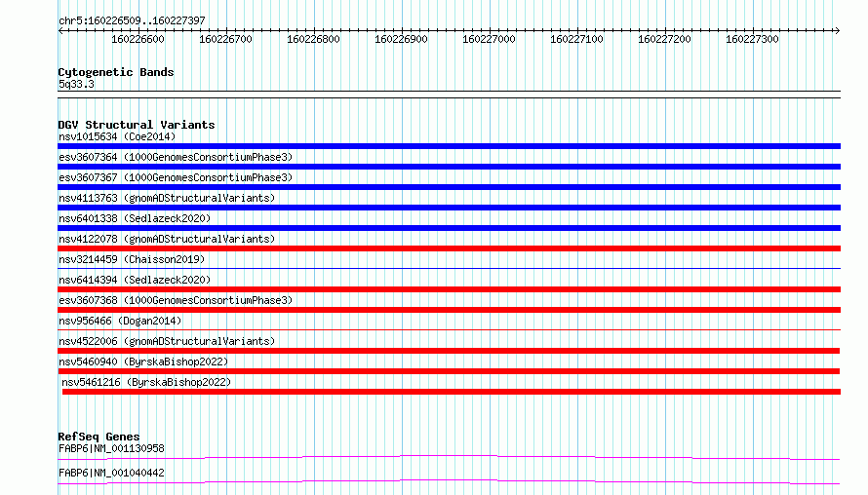Click the left arrow of the ruler
Screen dimensions: 868x495
click(60, 31)
